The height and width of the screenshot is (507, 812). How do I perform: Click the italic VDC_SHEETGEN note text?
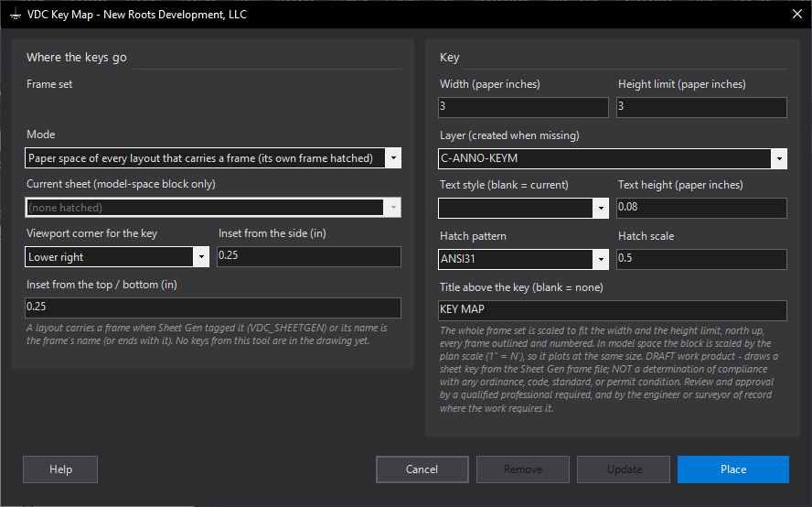[x=208, y=334]
